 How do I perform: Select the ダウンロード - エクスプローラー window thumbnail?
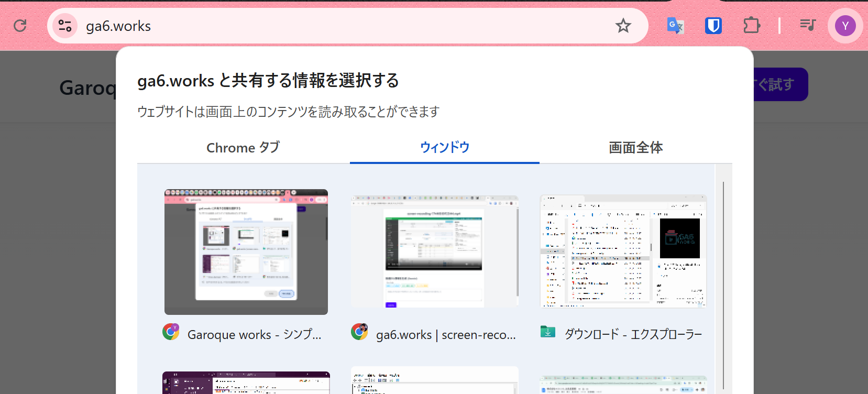(x=623, y=251)
